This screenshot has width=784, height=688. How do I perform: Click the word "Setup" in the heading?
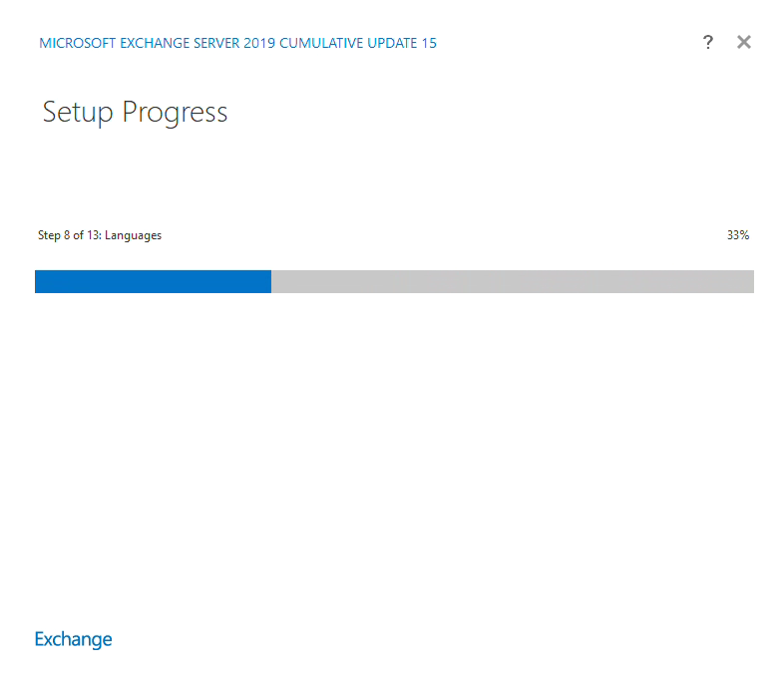tap(78, 112)
